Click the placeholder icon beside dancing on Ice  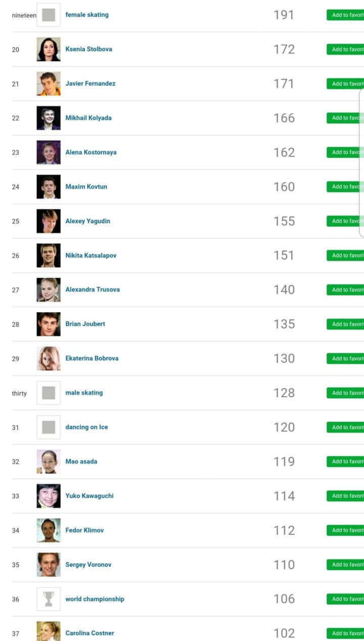pos(49,427)
